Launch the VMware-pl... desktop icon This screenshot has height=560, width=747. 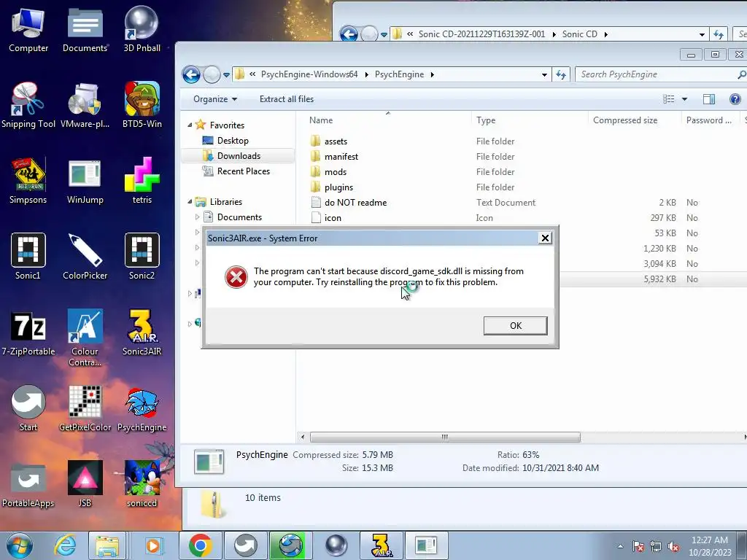pyautogui.click(x=85, y=105)
